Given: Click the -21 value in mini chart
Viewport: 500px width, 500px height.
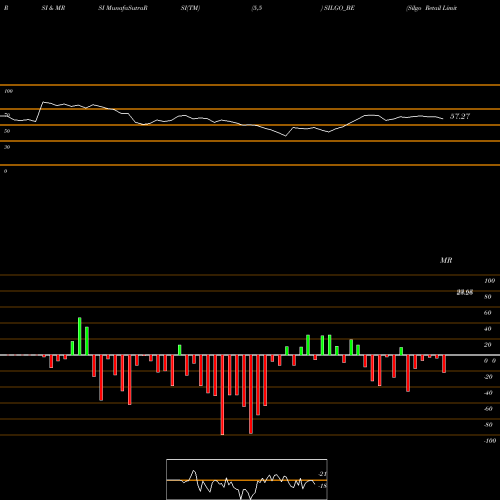Looking at the screenshot, I should coord(322,474).
